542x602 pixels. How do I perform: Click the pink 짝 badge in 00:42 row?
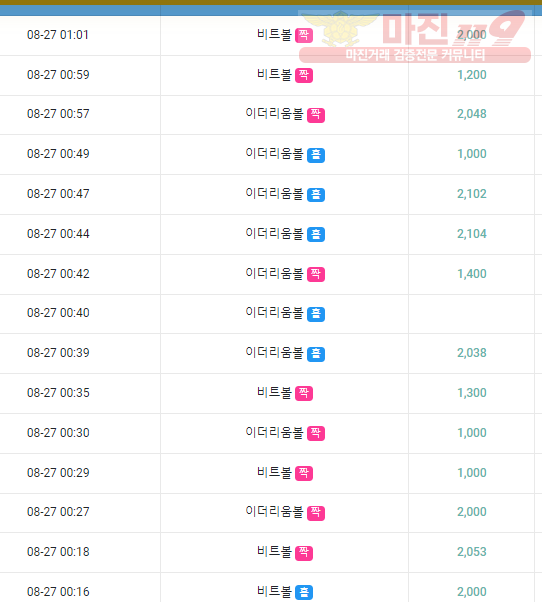[x=316, y=275]
